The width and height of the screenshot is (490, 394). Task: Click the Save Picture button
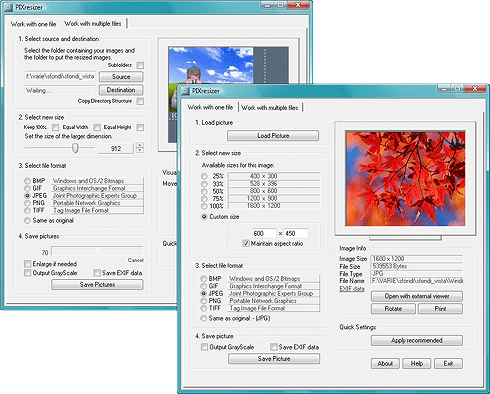[x=274, y=359]
